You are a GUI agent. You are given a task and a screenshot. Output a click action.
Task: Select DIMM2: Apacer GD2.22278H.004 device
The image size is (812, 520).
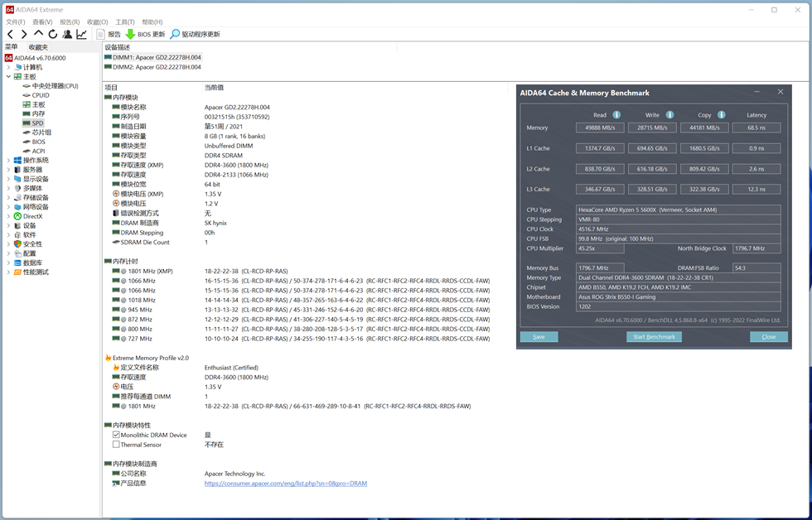[157, 67]
